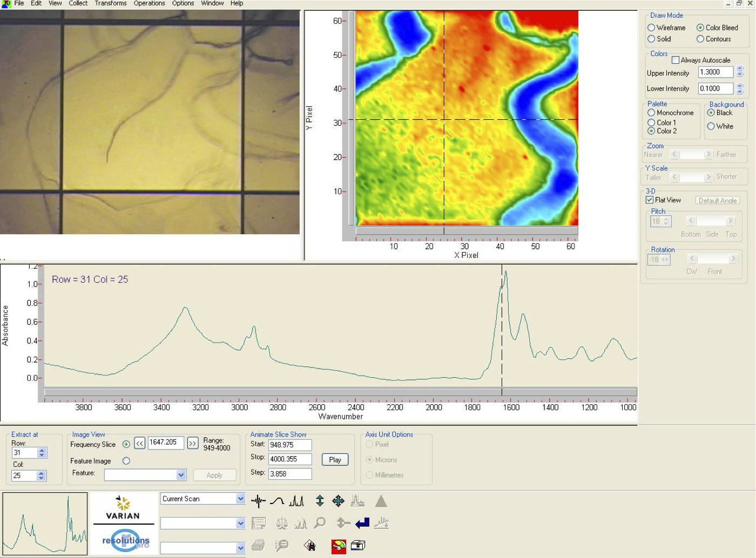The image size is (756, 558).
Task: Click the spectrum peaks icon
Action: [x=296, y=501]
